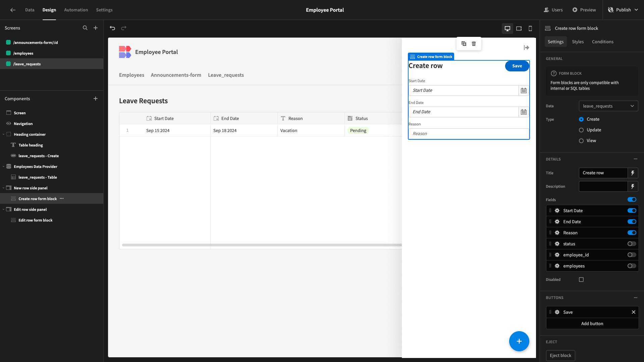644x362 pixels.
Task: Enable the status field toggle
Action: coord(632,244)
